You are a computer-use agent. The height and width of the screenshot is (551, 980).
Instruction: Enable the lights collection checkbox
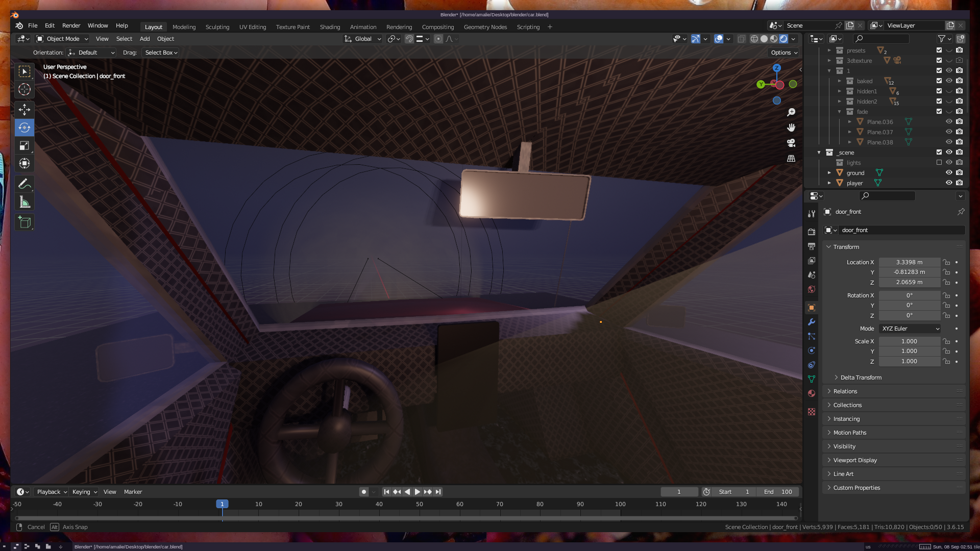point(939,162)
